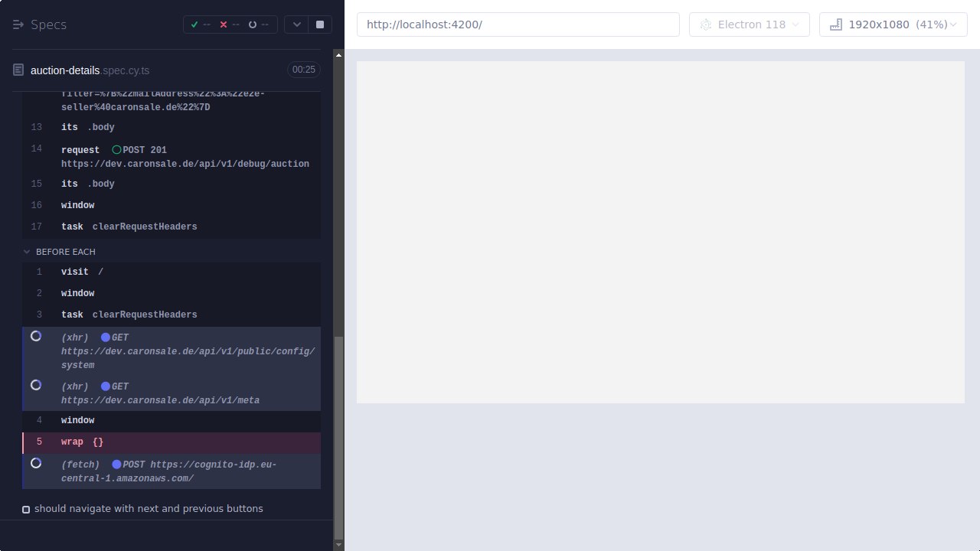This screenshot has width=980, height=551.
Task: Click the URL bar showing localhost:4200
Action: click(x=518, y=24)
